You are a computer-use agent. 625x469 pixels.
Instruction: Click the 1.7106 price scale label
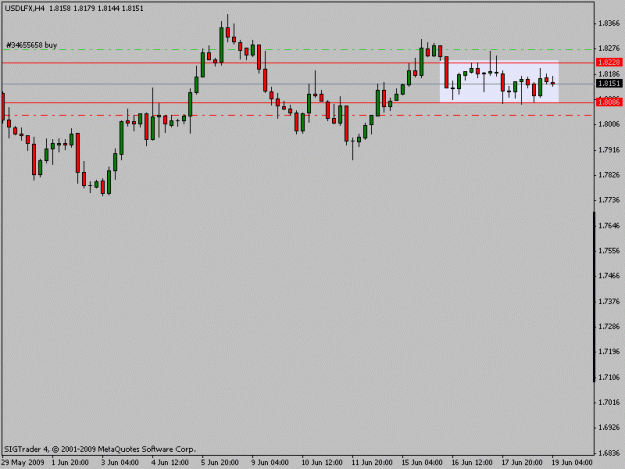(609, 377)
